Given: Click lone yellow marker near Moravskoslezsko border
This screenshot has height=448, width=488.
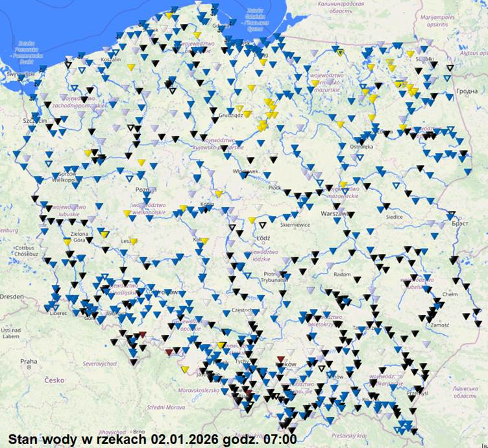Looking at the screenshot, I should coord(185,369).
